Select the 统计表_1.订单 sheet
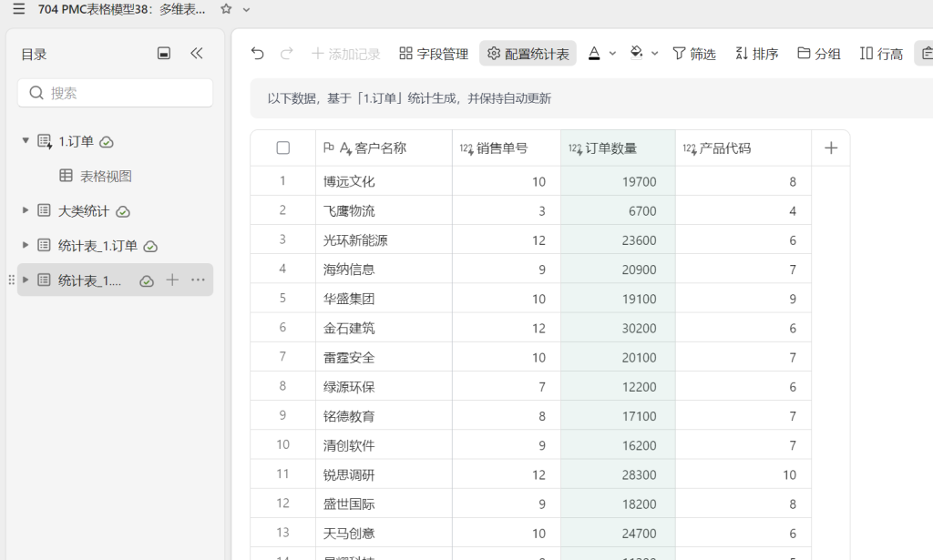The width and height of the screenshot is (933, 560). (97, 246)
